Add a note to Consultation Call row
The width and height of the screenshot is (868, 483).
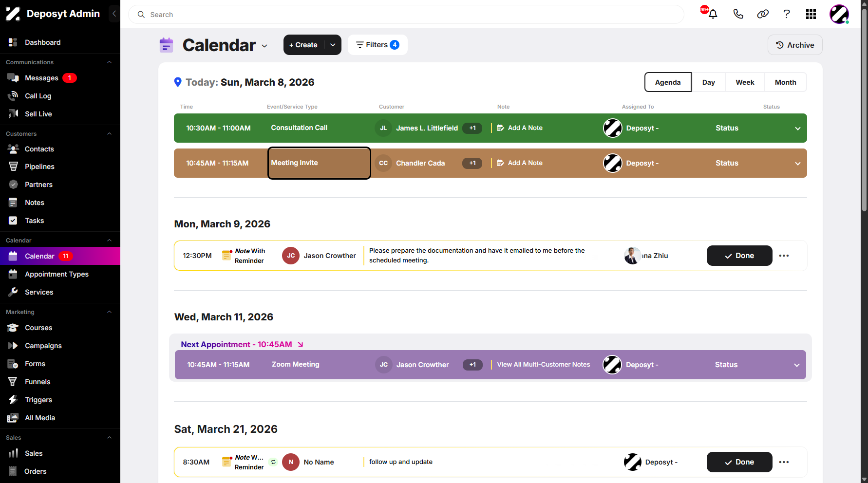(x=520, y=128)
